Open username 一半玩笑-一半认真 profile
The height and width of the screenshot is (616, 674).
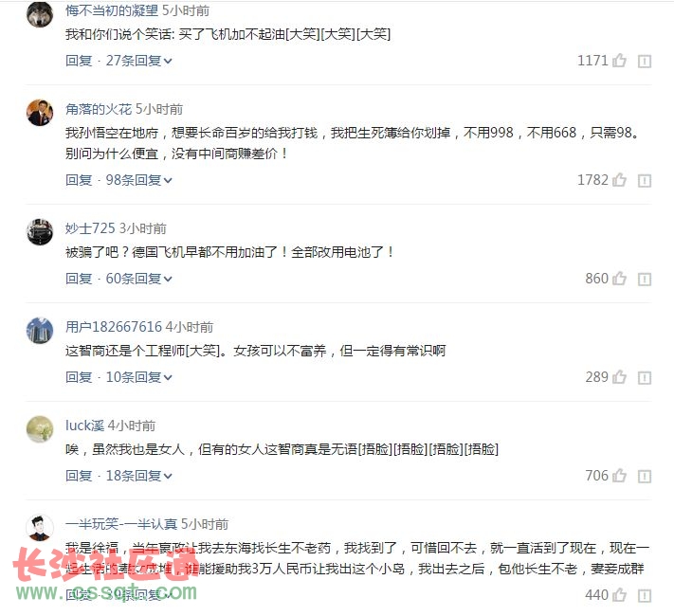click(x=121, y=524)
